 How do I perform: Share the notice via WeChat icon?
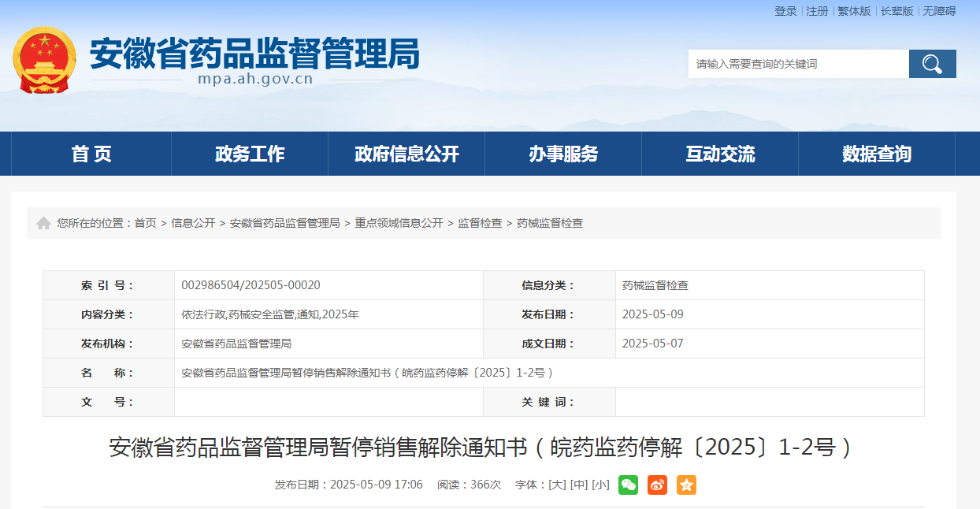point(628,485)
